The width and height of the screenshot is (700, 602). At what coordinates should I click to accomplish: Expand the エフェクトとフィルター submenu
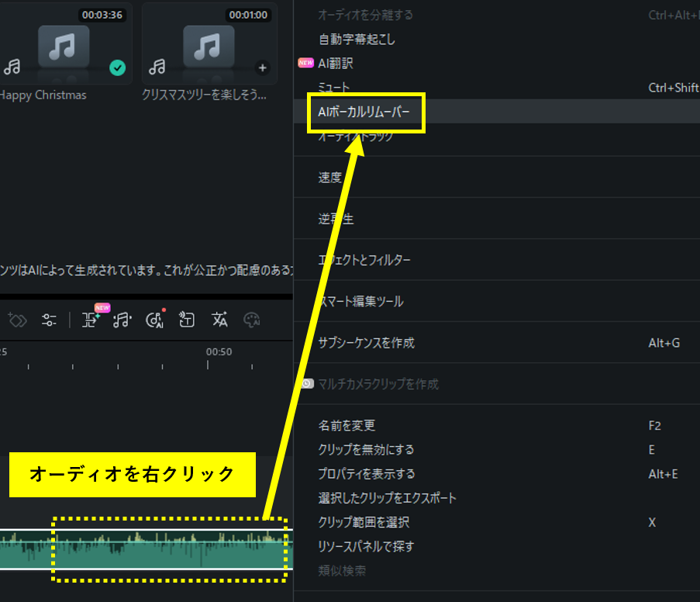coord(364,260)
